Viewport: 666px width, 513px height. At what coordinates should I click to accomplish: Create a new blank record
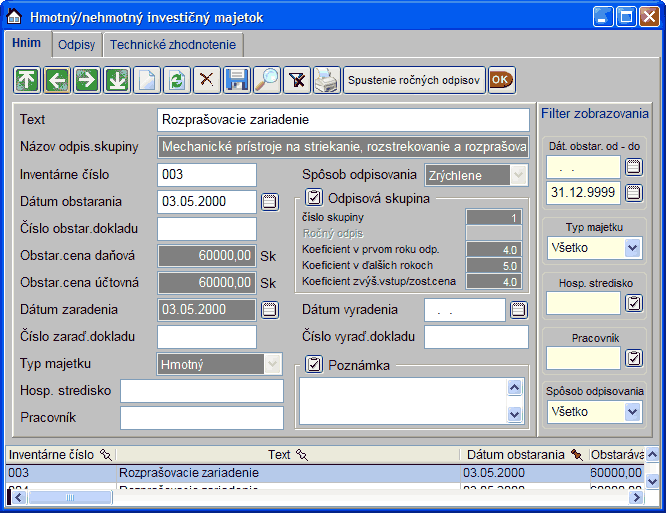pos(147,80)
